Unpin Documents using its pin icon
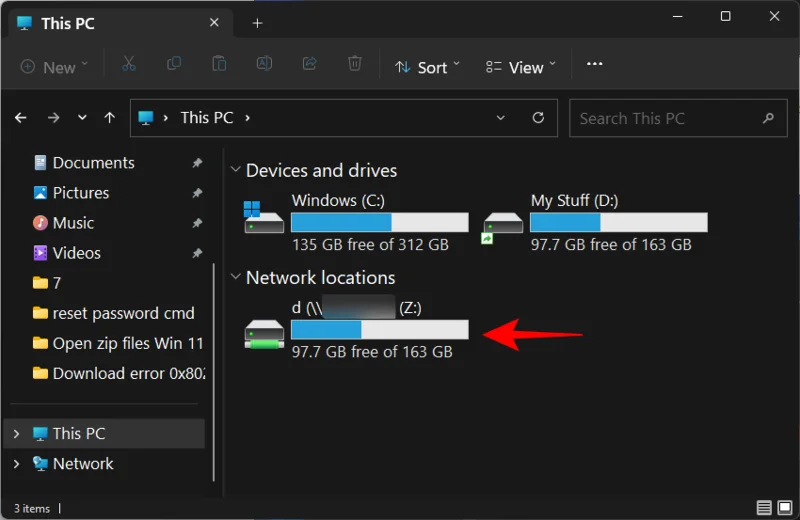 pyautogui.click(x=197, y=163)
